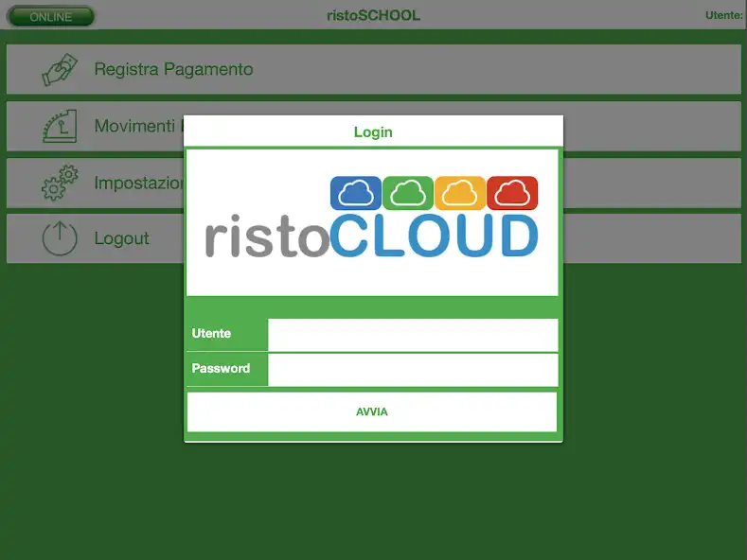
Task: Click the Utente field label
Action: pos(211,333)
